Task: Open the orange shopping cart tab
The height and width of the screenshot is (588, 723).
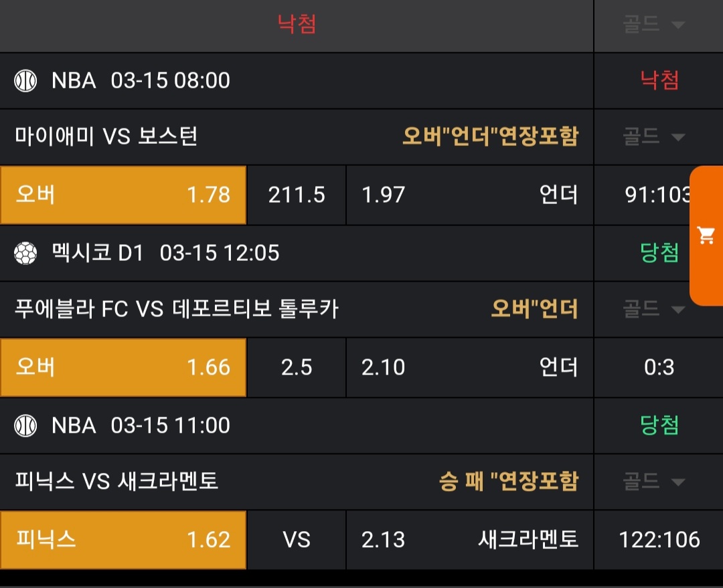Action: tap(706, 235)
